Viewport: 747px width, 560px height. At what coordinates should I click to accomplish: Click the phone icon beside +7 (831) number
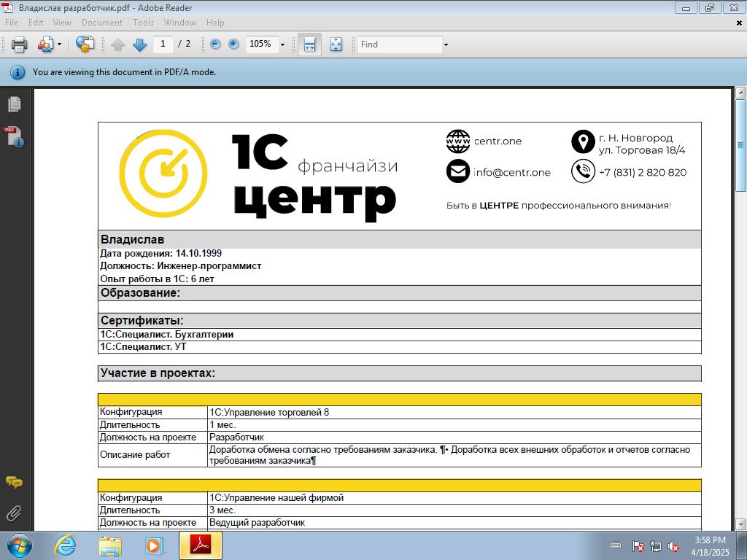pyautogui.click(x=583, y=171)
